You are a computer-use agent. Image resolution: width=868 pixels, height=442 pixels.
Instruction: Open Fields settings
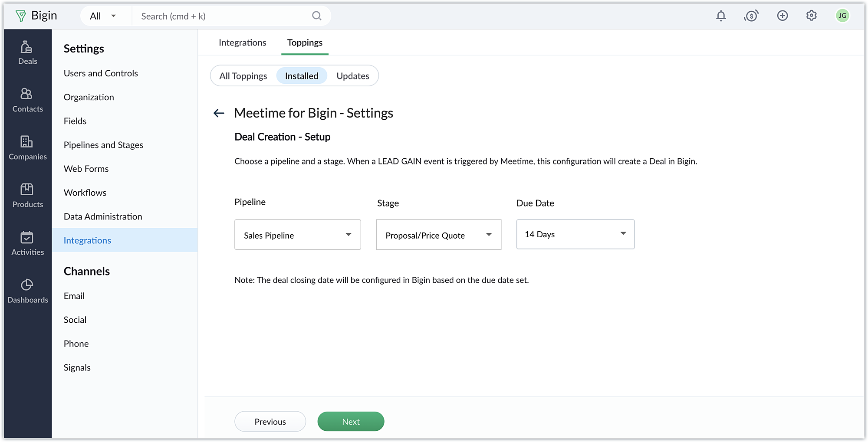click(x=75, y=121)
